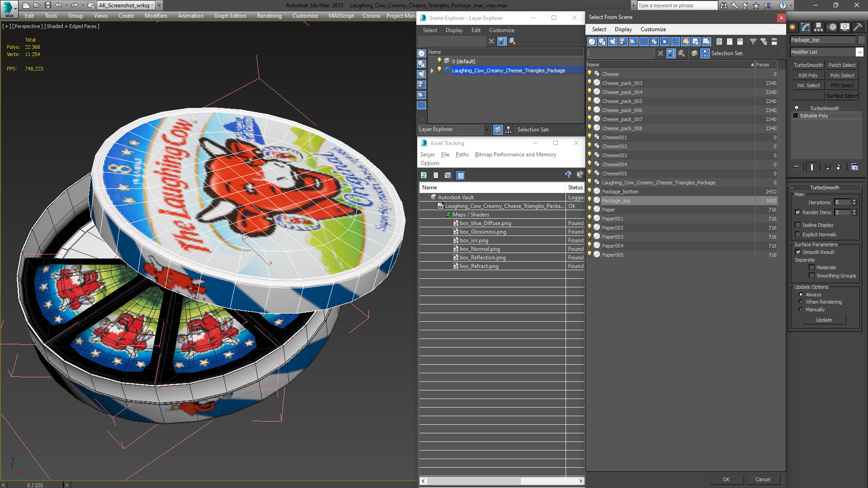Toggle Display Lights filter in Select From Scene
The height and width of the screenshot is (488, 868).
coord(613,42)
